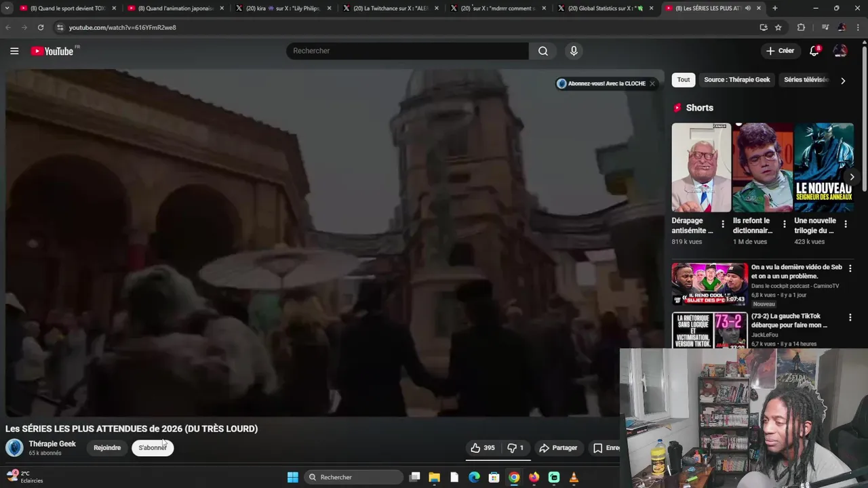
Task: Dislike the video with thumbs down
Action: point(516,448)
